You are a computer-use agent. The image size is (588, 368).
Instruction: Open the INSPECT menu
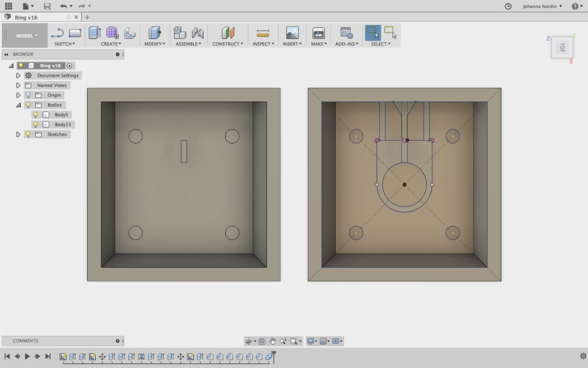[263, 44]
